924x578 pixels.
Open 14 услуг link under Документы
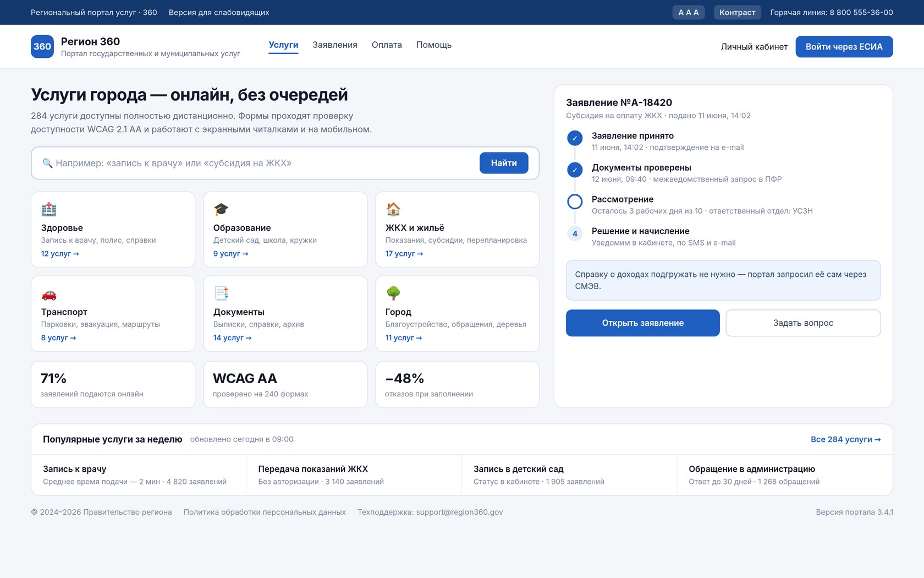tap(232, 338)
